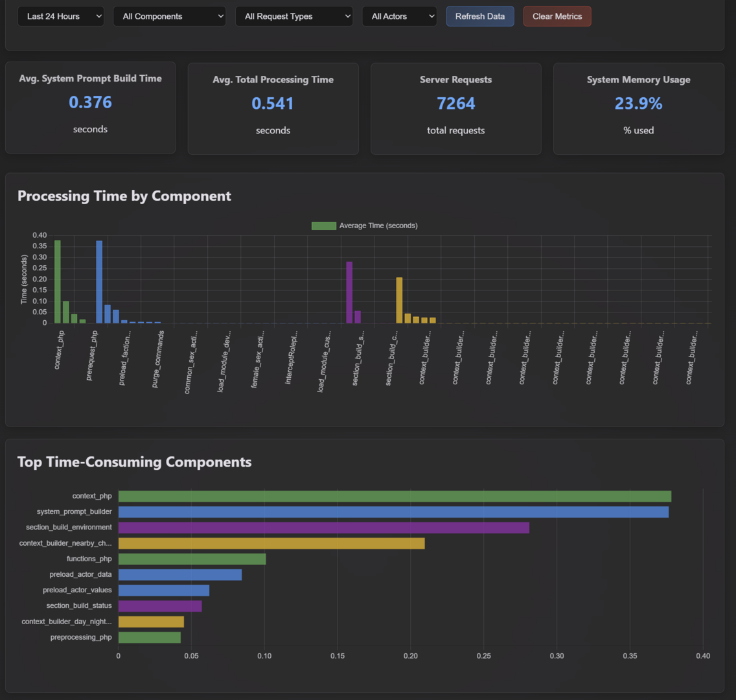The width and height of the screenshot is (736, 700).
Task: Click the yellow context_builder_nearby_ch... horizontal bar
Action: pyautogui.click(x=271, y=544)
